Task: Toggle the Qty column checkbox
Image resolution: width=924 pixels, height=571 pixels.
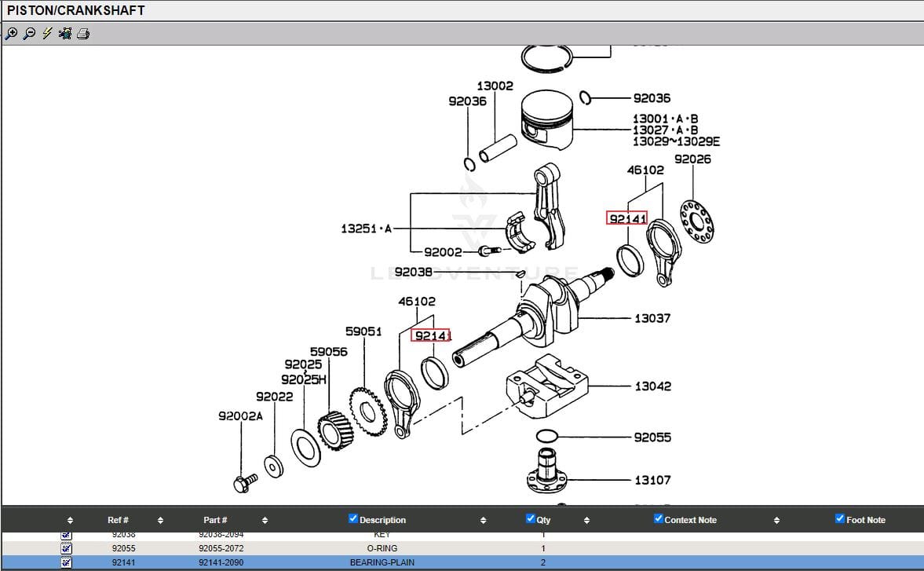Action: [x=531, y=519]
